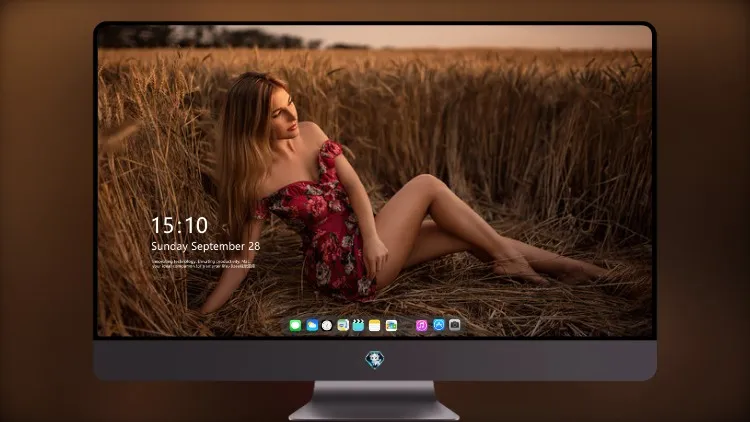The height and width of the screenshot is (422, 750).
Task: Click the small tagline text below date
Action: pyautogui.click(x=203, y=264)
